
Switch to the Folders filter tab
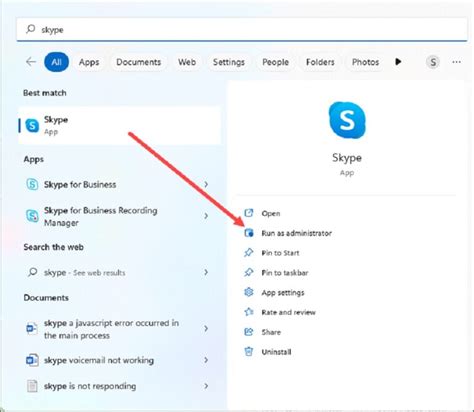(x=320, y=62)
